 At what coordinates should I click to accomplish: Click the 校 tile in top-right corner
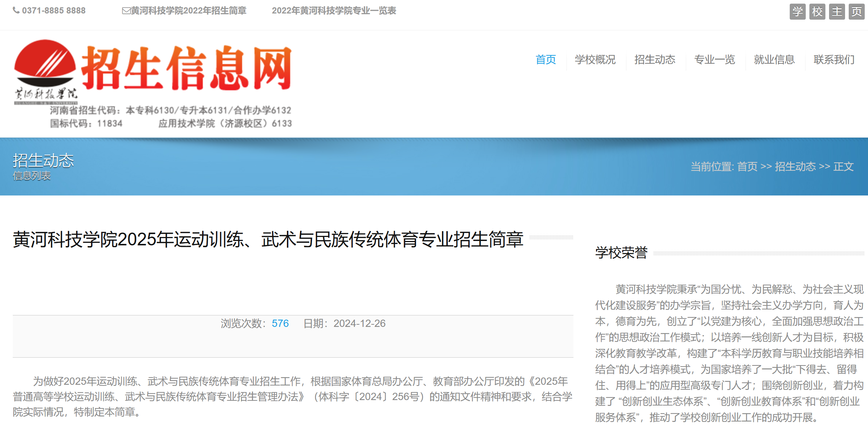click(817, 12)
